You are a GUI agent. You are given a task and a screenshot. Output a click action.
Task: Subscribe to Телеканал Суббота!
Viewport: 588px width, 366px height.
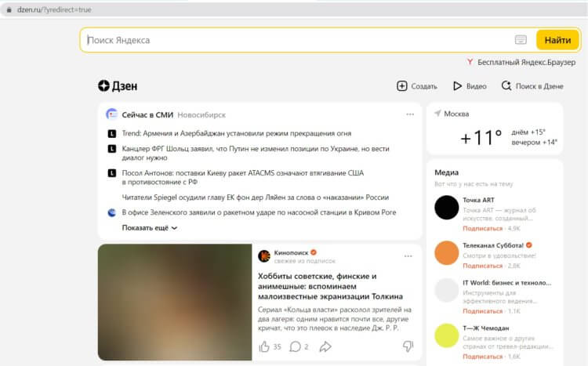click(482, 266)
